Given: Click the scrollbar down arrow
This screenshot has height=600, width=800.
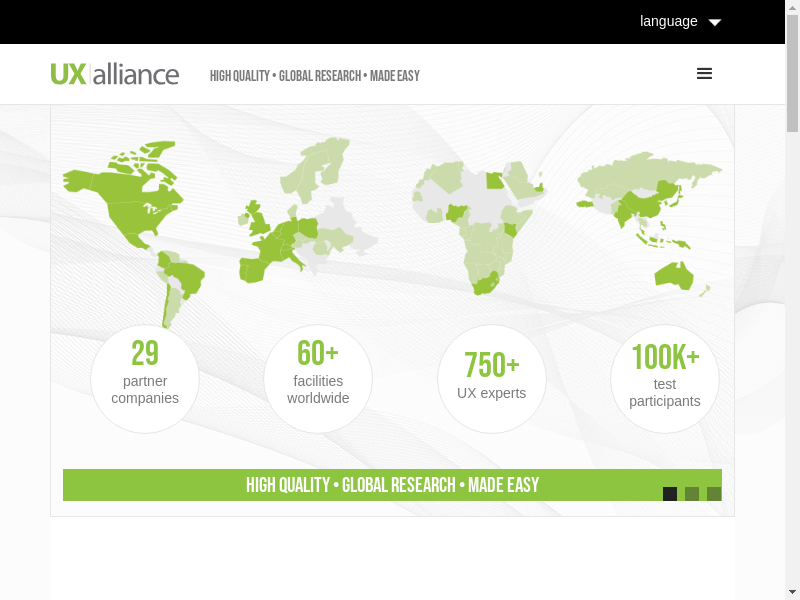Looking at the screenshot, I should click(792, 591).
